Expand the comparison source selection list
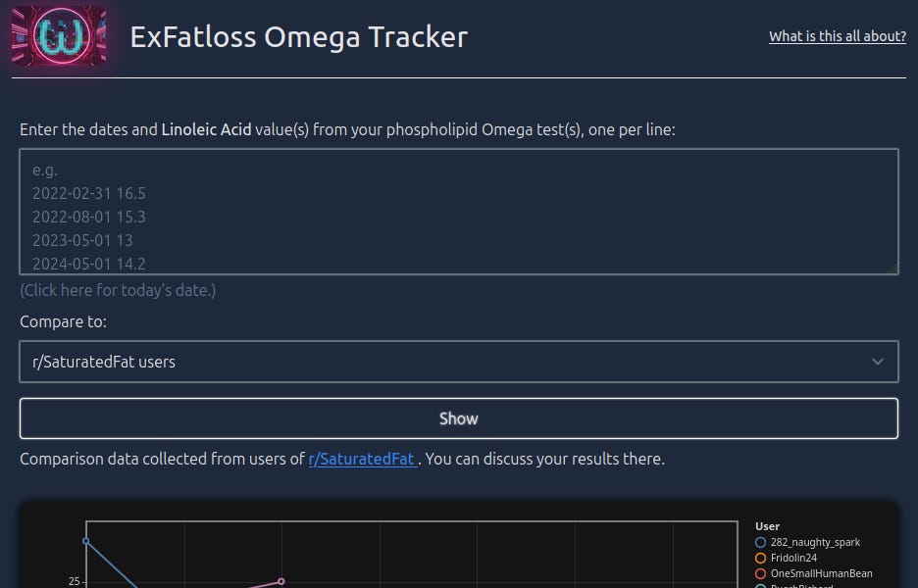This screenshot has width=918, height=588. pos(458,361)
